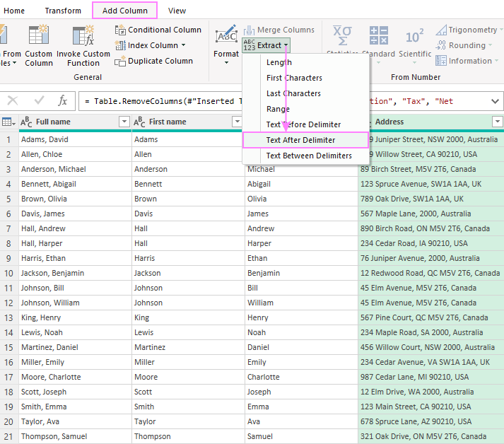Expand the Trigonometry dropdown arrow
The image size is (504, 444).
point(501,30)
